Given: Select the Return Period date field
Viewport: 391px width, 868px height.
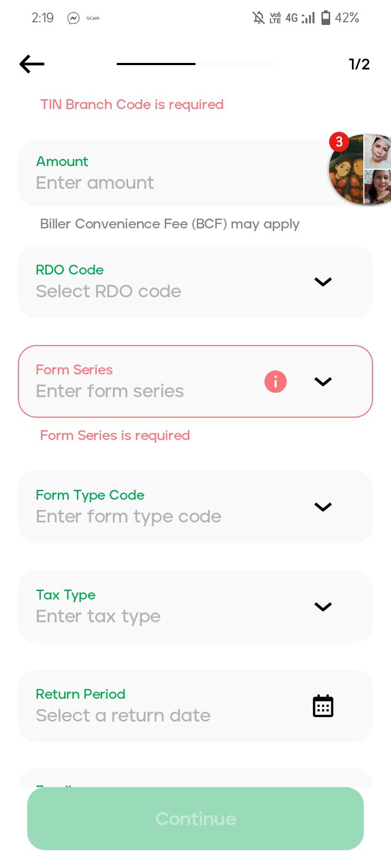Looking at the screenshot, I should pyautogui.click(x=195, y=706).
